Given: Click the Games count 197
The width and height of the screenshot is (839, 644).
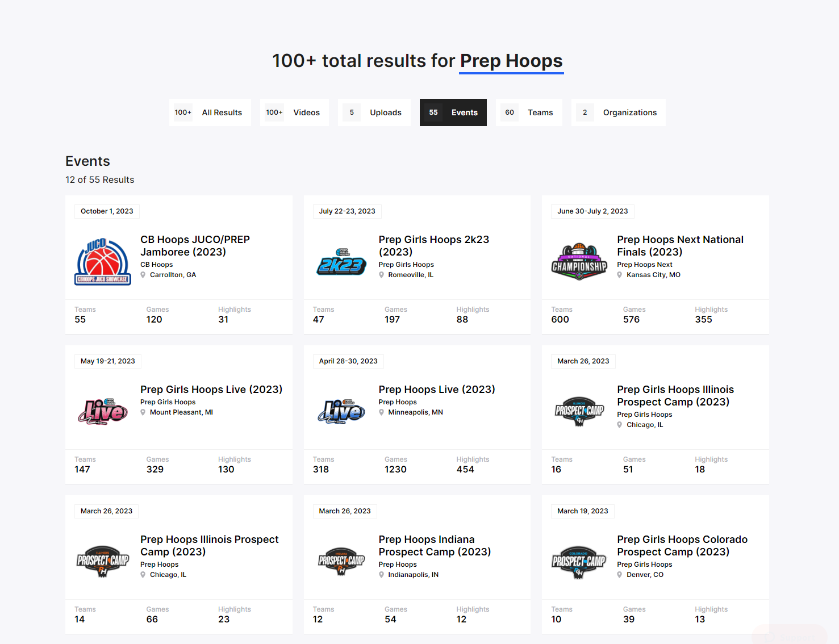Looking at the screenshot, I should pyautogui.click(x=393, y=320).
